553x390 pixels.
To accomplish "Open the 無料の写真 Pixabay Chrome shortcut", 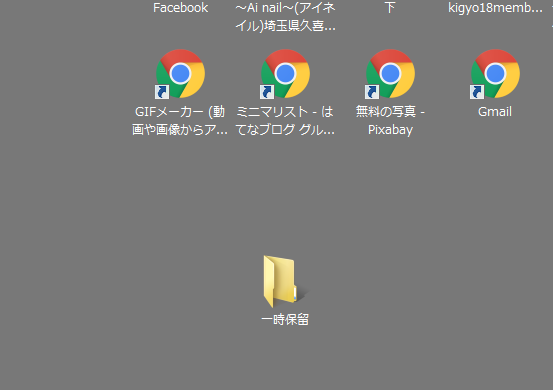I will click(390, 74).
